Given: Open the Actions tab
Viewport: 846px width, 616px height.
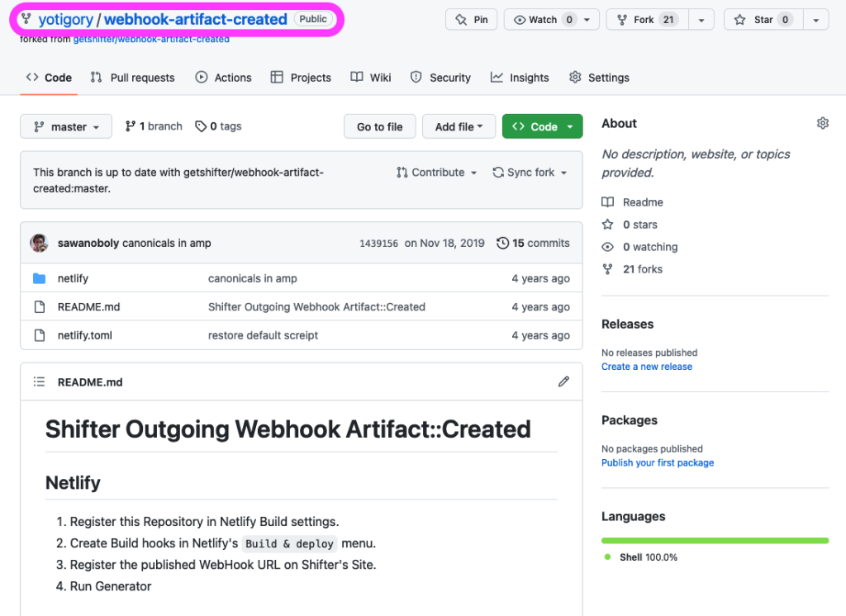Looking at the screenshot, I should click(223, 78).
